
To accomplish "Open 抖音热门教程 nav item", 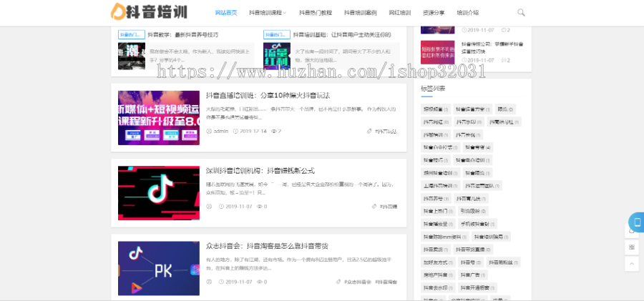I will (316, 13).
